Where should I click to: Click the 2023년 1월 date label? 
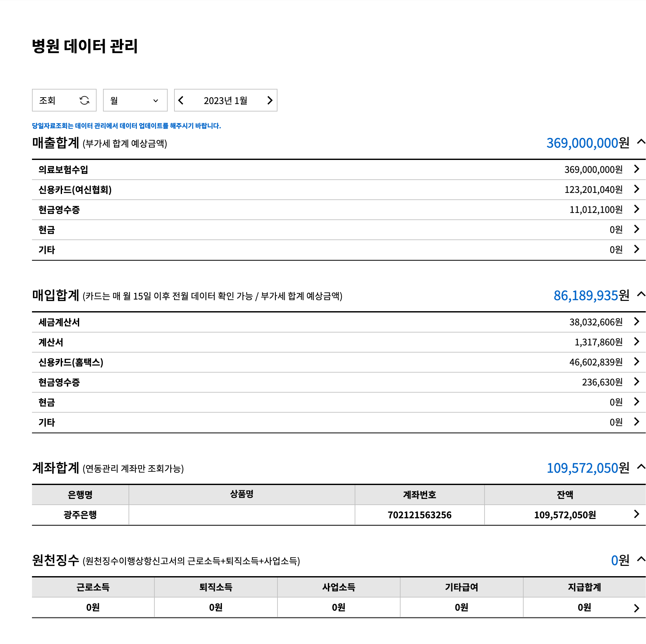[x=225, y=100]
